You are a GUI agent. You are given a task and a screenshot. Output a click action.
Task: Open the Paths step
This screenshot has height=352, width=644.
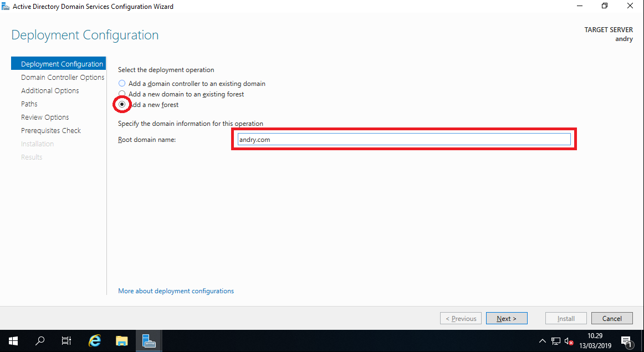(29, 104)
